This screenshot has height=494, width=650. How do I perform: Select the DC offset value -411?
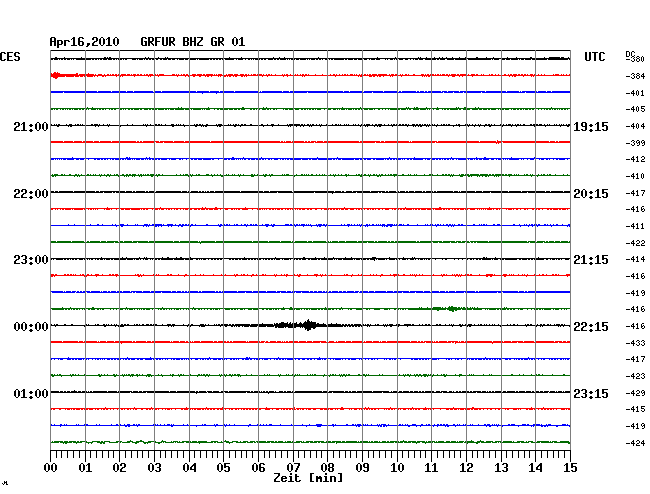click(x=635, y=226)
